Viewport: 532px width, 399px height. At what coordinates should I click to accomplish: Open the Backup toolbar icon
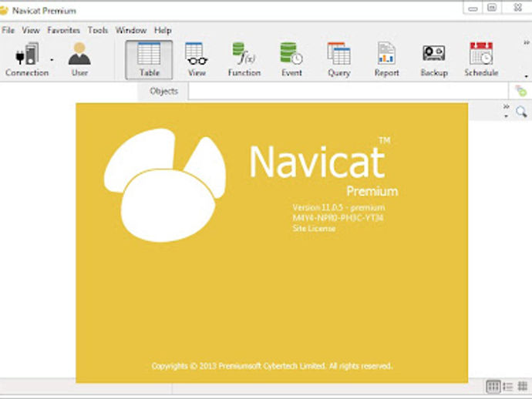434,59
